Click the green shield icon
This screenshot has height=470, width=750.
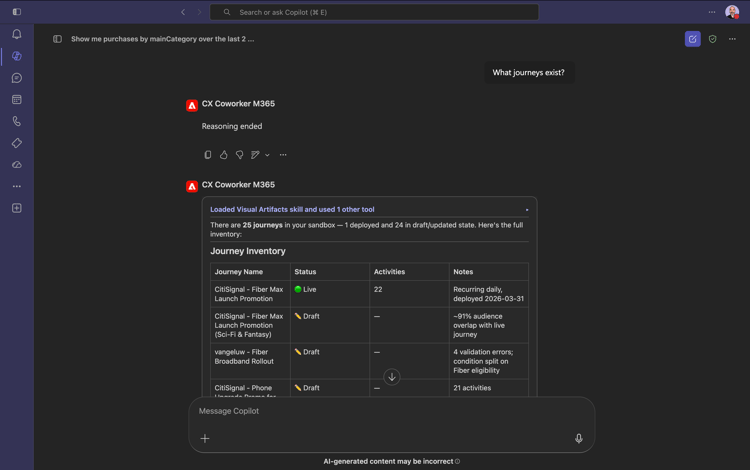(x=712, y=39)
